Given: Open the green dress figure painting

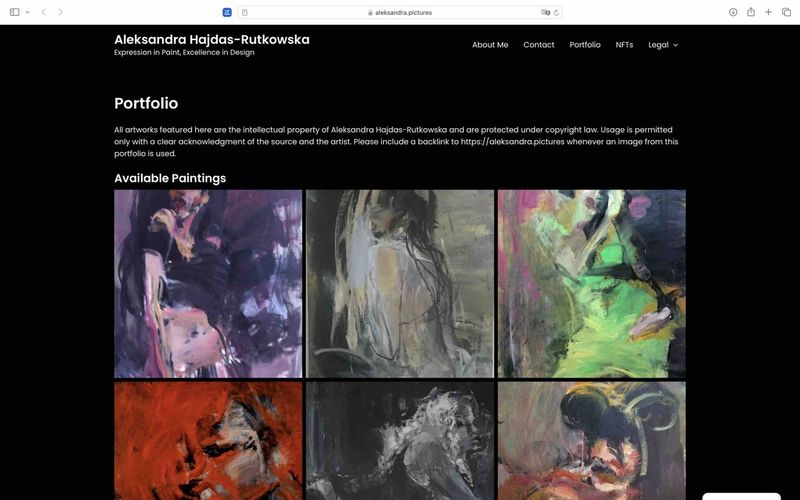Looking at the screenshot, I should click(592, 284).
